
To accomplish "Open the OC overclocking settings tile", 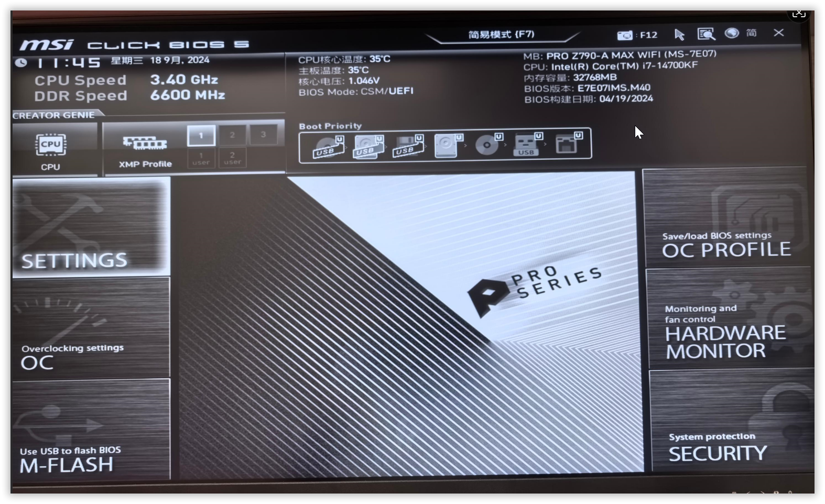I will (x=91, y=328).
